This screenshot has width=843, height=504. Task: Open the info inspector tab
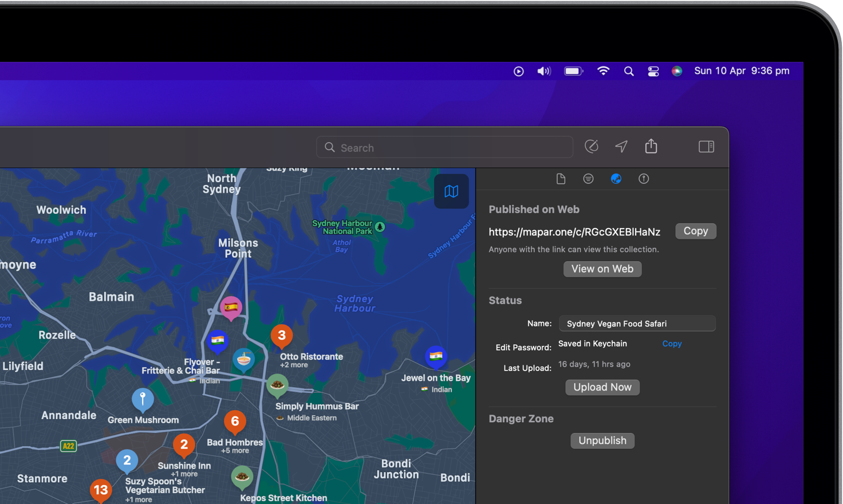coord(644,179)
